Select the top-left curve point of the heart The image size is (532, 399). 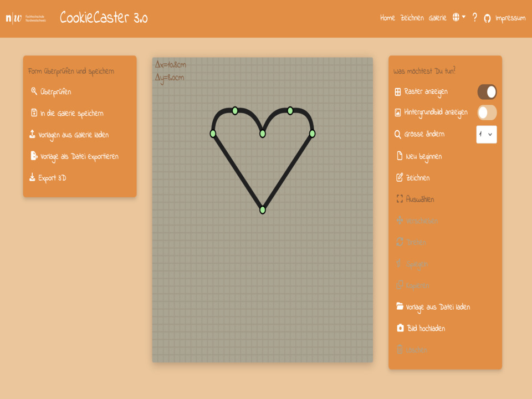(235, 111)
